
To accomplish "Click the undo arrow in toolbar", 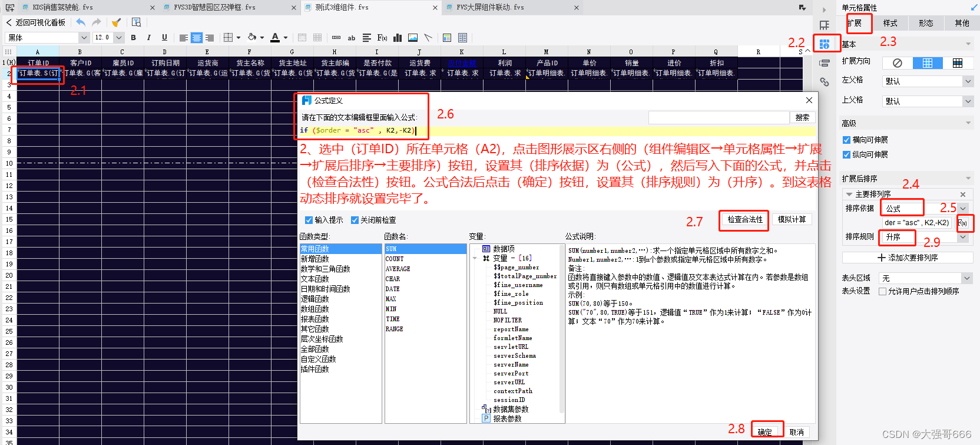I will click(81, 22).
